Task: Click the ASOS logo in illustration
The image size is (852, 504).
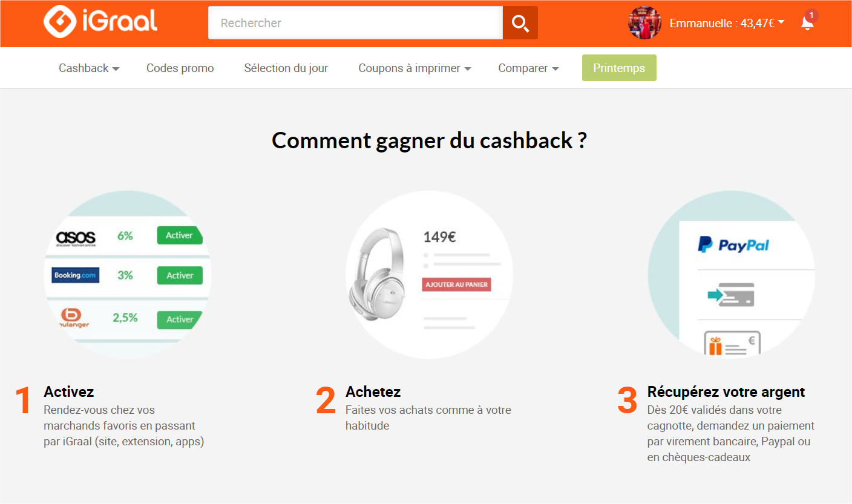Action: click(76, 237)
